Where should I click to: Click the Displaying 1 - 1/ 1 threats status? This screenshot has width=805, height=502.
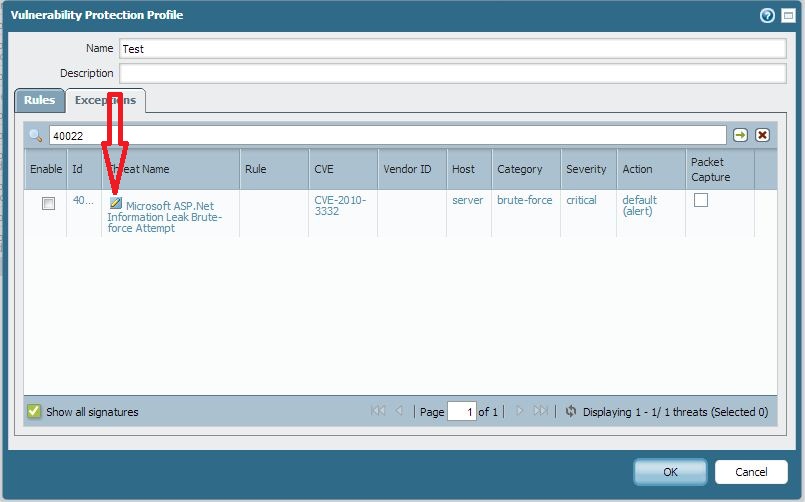tap(675, 412)
